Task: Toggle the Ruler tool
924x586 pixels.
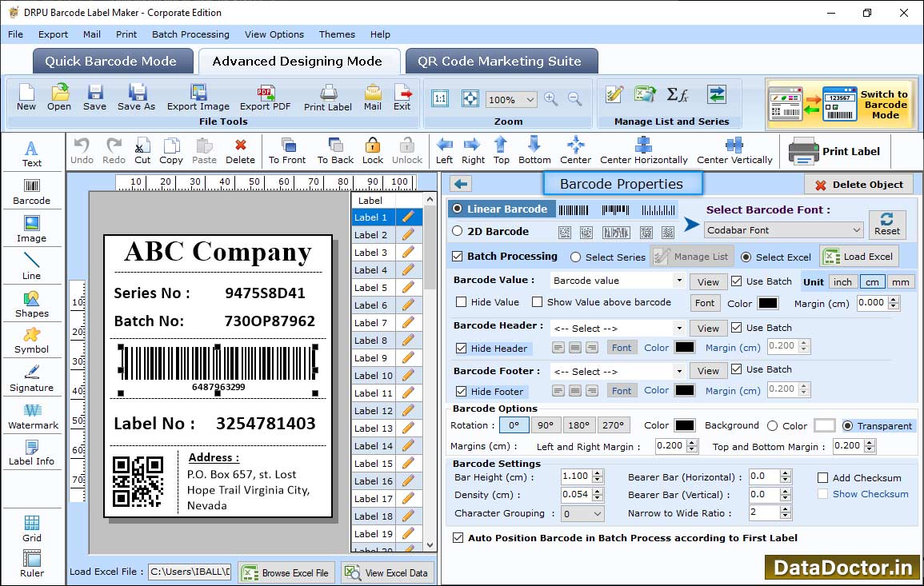Action: tap(32, 564)
